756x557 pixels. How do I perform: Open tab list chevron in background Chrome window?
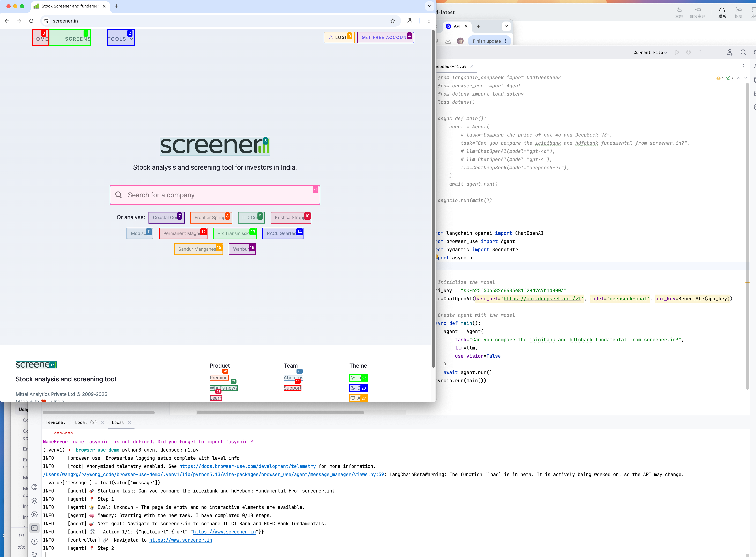(506, 26)
